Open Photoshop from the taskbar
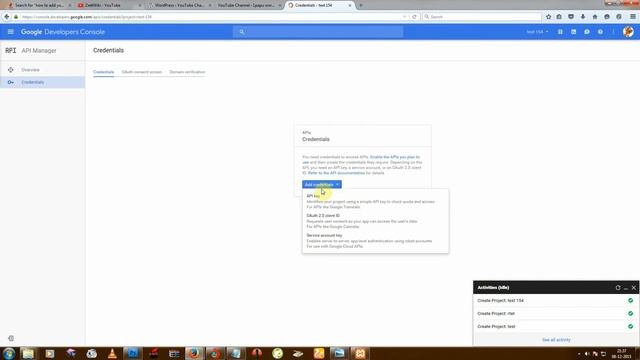The width and height of the screenshot is (640, 360). tap(133, 353)
